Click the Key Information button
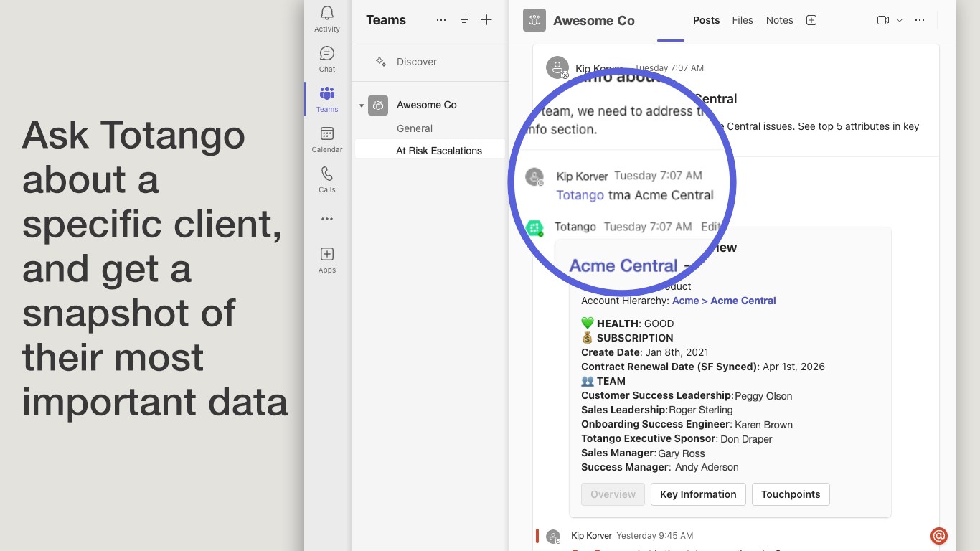Screen dimensions: 980x551 tap(698, 494)
